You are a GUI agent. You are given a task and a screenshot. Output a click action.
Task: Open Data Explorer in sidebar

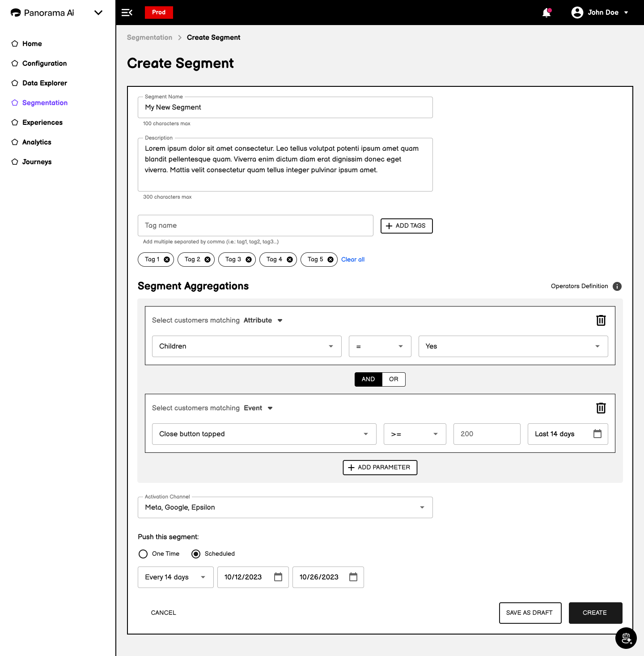(45, 83)
